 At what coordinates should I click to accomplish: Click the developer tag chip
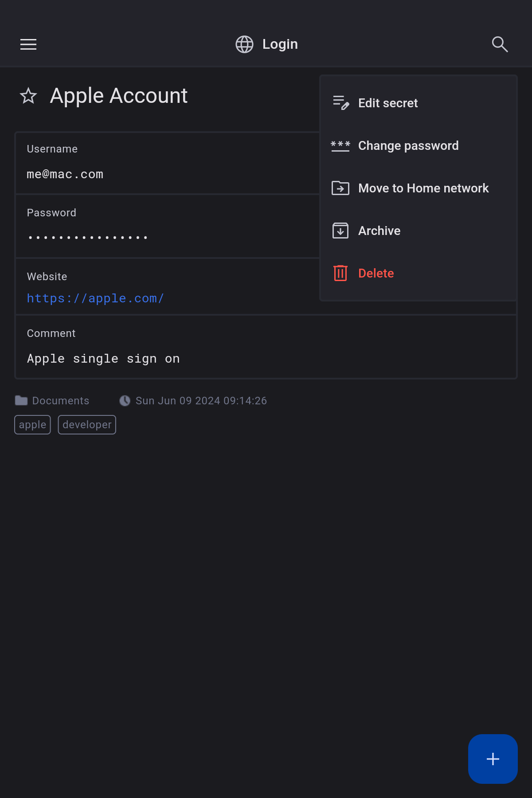click(x=87, y=425)
